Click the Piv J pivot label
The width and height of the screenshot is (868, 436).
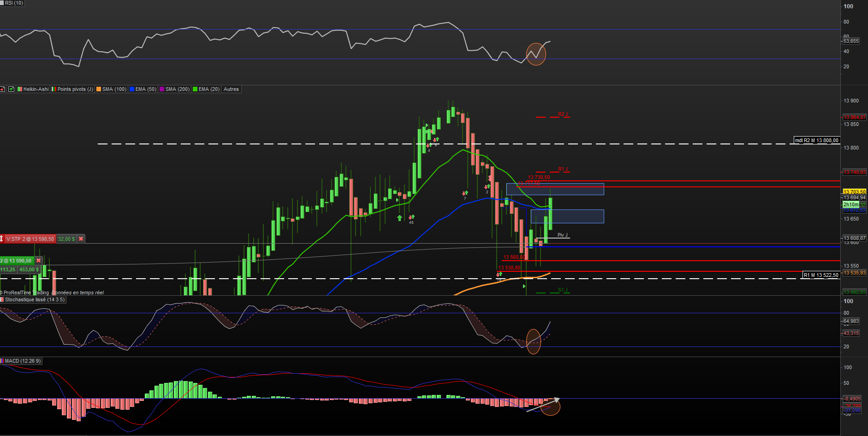click(x=563, y=235)
